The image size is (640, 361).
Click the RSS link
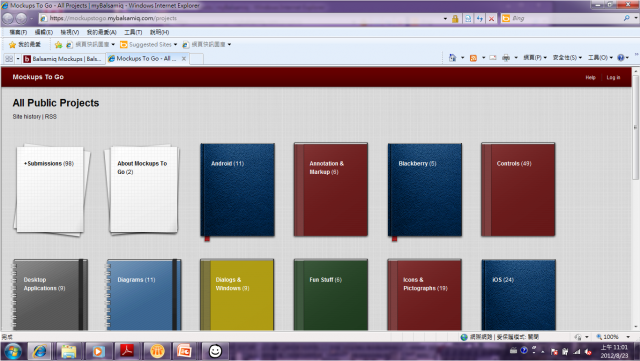point(51,117)
